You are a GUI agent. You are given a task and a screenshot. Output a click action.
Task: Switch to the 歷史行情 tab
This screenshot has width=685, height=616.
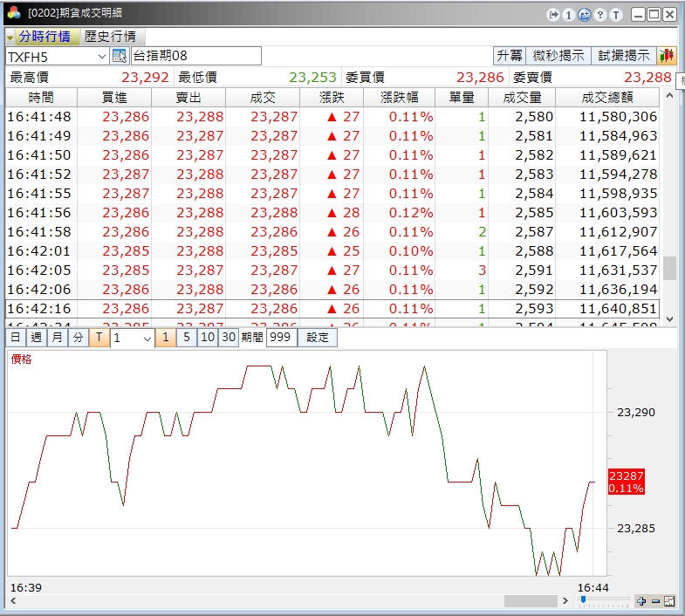(111, 37)
